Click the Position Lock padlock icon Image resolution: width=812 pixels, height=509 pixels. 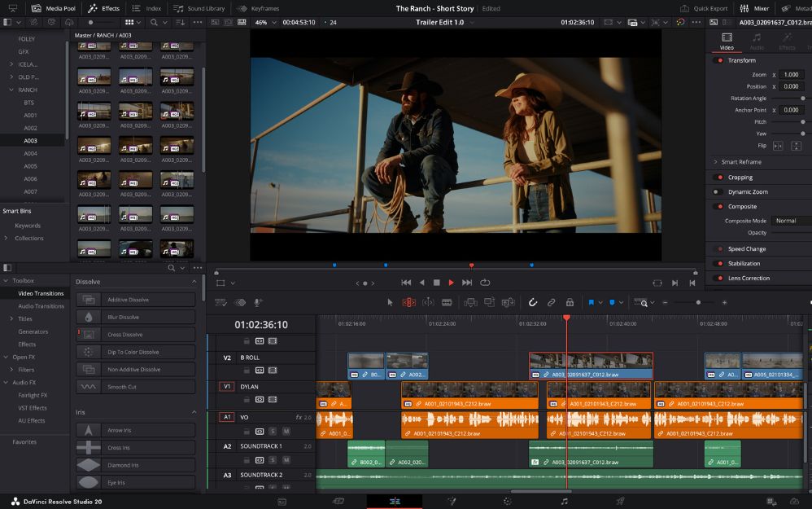point(570,302)
